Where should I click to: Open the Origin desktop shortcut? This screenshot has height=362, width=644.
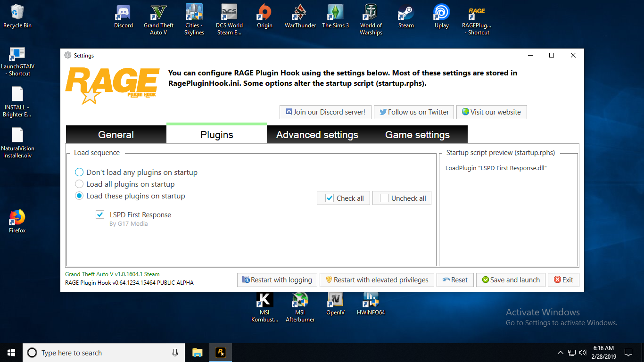click(x=264, y=16)
